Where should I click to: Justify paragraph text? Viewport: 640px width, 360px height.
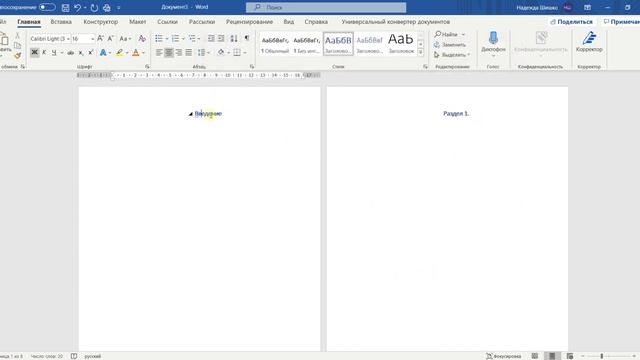189,53
